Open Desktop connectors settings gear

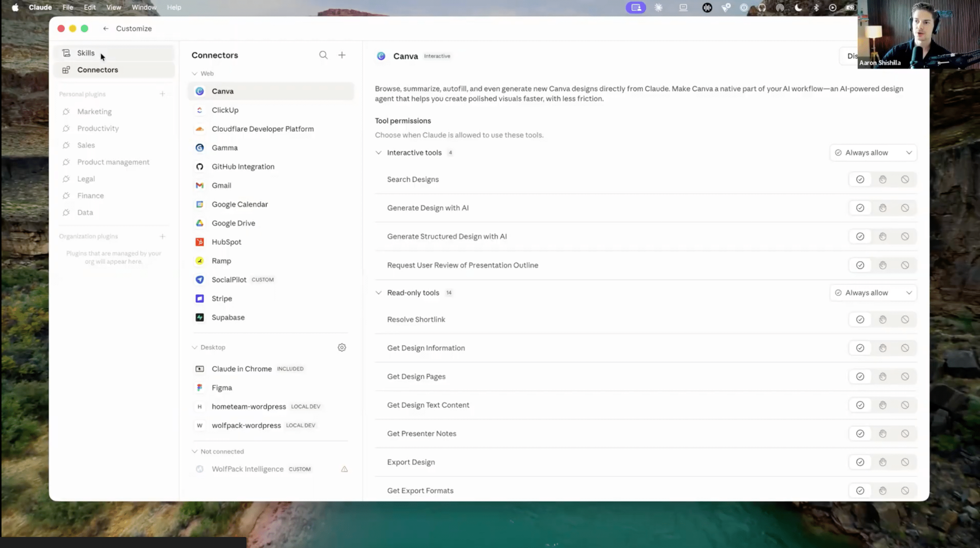pyautogui.click(x=342, y=347)
